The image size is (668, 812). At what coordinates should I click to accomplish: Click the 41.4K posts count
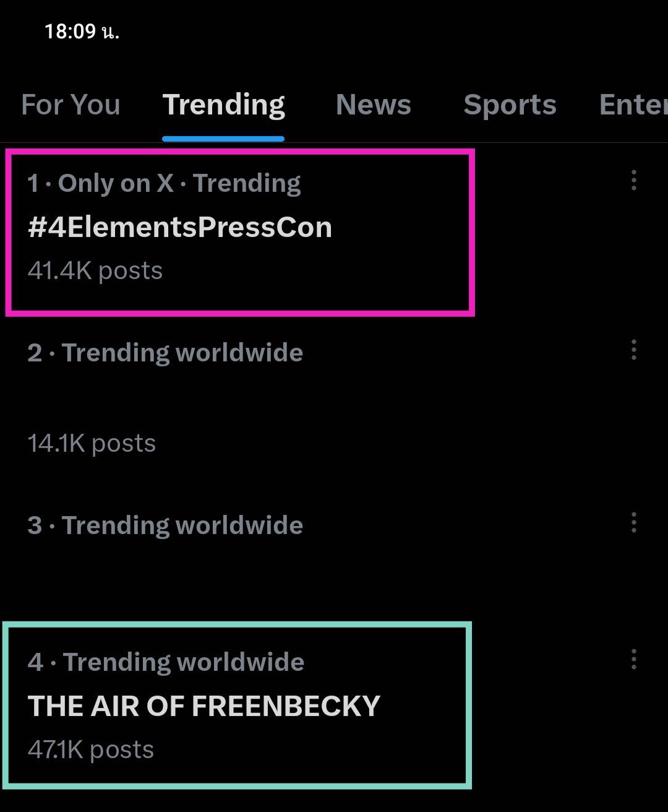pyautogui.click(x=95, y=270)
